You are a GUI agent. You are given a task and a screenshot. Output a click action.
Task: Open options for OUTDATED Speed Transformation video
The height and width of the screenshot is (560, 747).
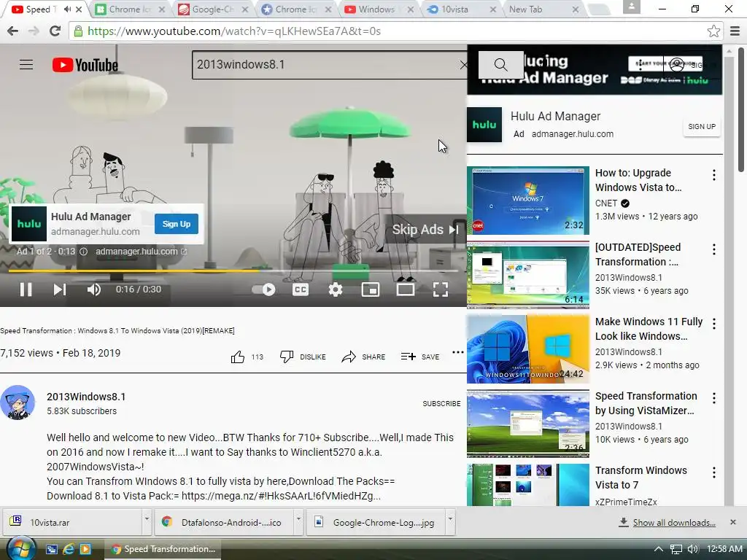[x=713, y=249]
